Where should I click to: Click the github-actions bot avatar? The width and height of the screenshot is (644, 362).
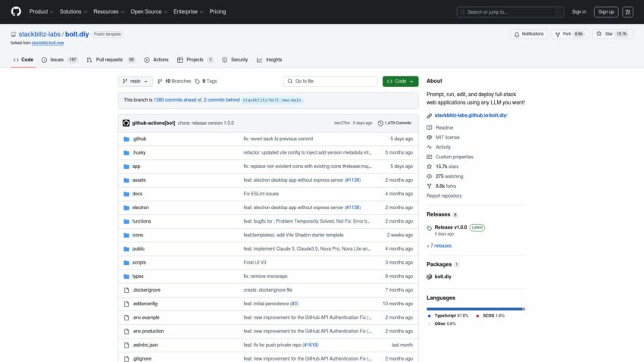click(126, 123)
